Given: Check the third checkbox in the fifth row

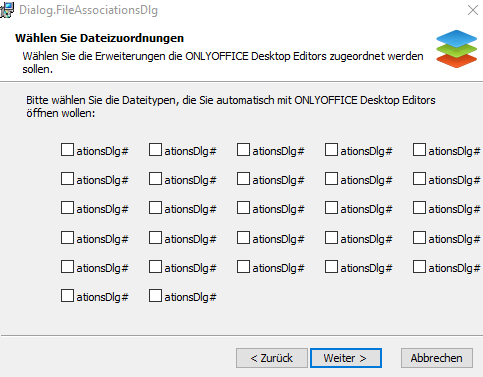Looking at the screenshot, I should click(x=243, y=267).
